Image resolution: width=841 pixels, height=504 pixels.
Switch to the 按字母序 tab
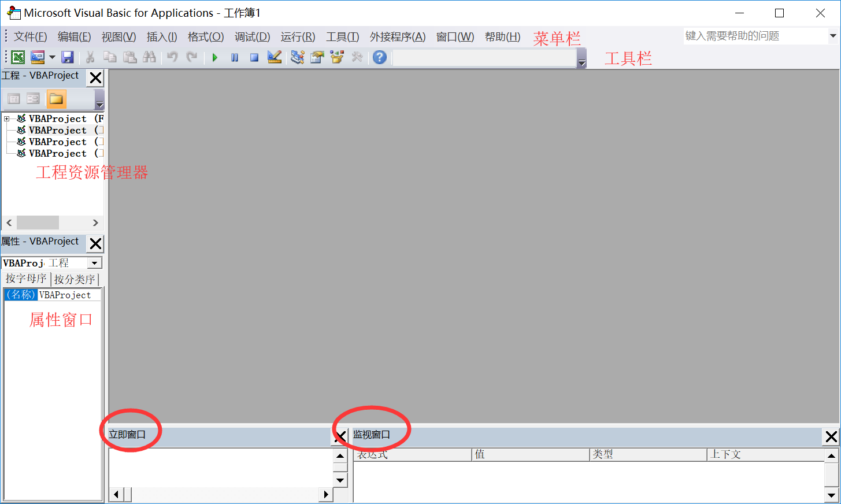(26, 279)
